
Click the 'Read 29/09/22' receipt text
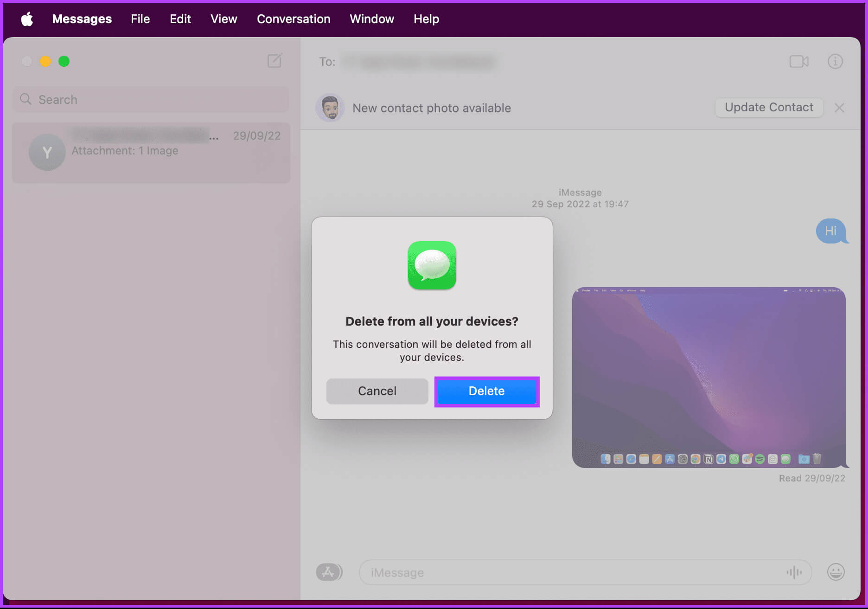(x=812, y=478)
